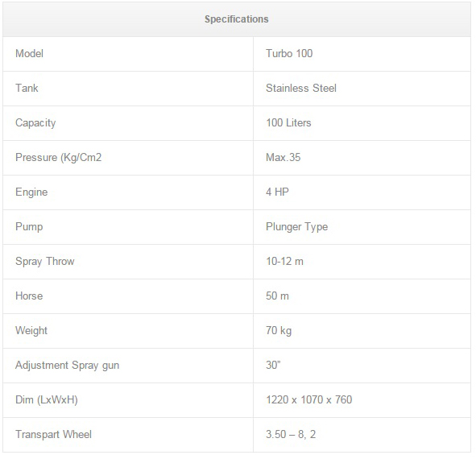Select the 1220 x 1070 x 760 dimensions
The width and height of the screenshot is (476, 459).
coord(309,399)
